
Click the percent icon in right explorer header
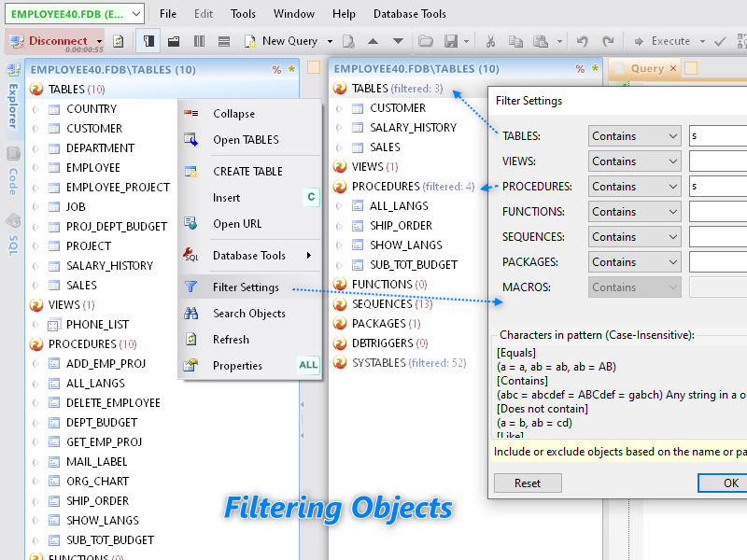[580, 68]
